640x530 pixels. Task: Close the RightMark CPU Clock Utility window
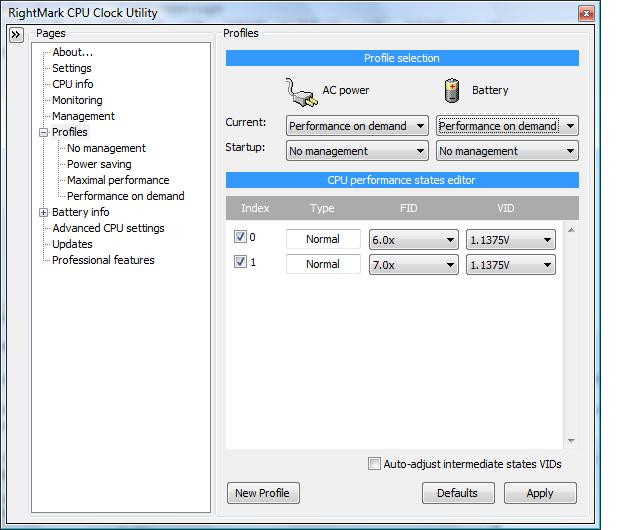586,13
